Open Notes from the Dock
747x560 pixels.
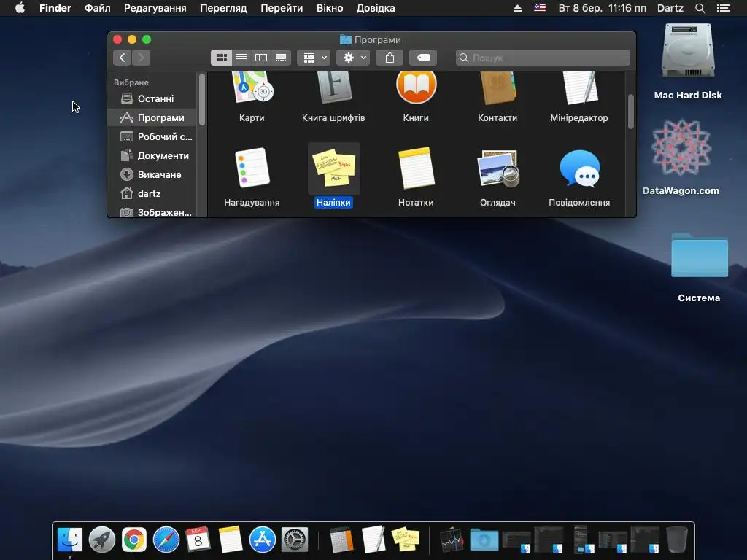tap(231, 540)
